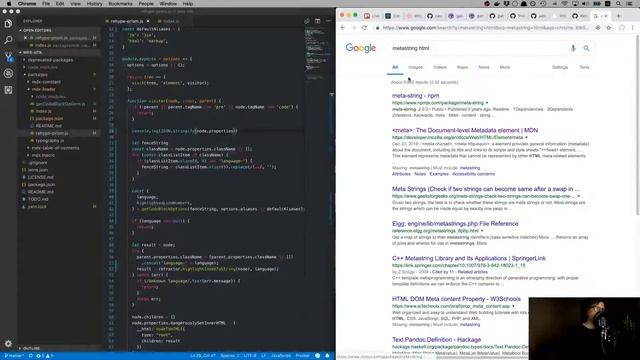Open yarn.lock in Explorer

click(x=37, y=207)
